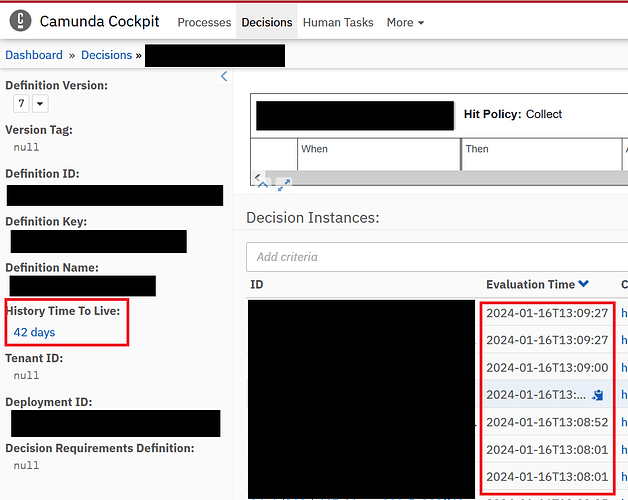Click the When column header in table
Viewport: 628px width, 500px height.
314,149
